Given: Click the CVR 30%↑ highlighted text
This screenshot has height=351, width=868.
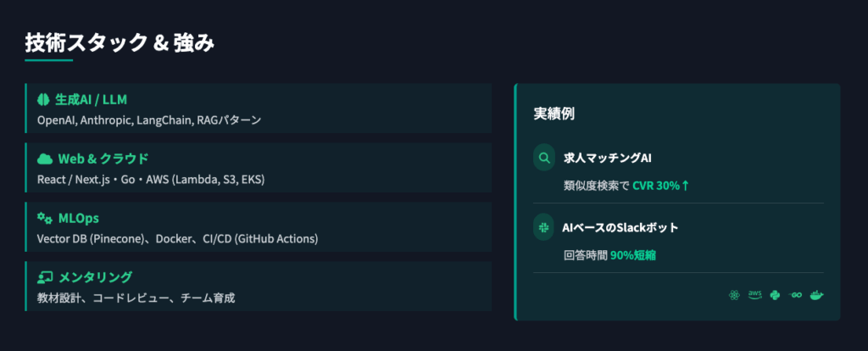Looking at the screenshot, I should pyautogui.click(x=661, y=186).
